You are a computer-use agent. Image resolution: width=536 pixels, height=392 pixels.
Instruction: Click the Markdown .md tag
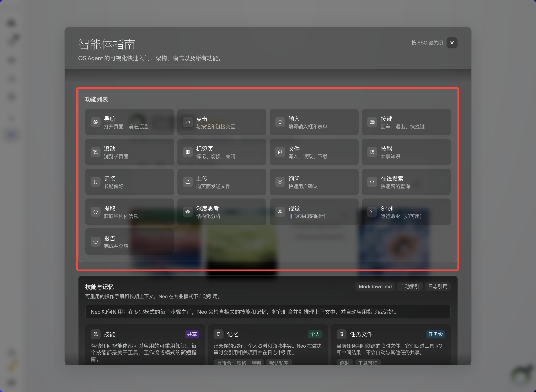coord(375,286)
